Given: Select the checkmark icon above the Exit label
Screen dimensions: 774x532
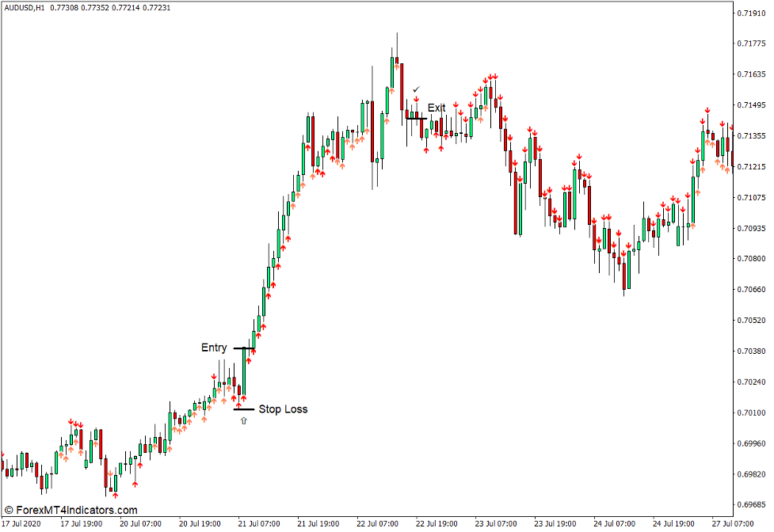Looking at the screenshot, I should pyautogui.click(x=416, y=89).
